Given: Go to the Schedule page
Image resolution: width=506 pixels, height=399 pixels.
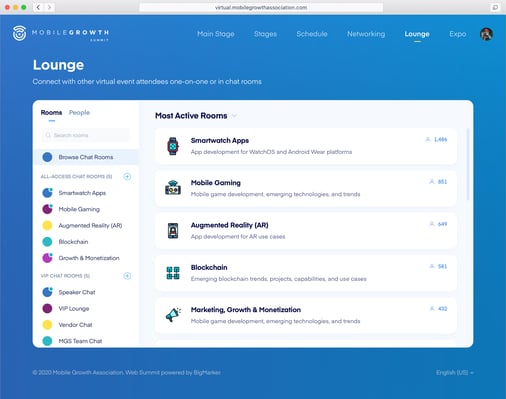Looking at the screenshot, I should pos(312,34).
